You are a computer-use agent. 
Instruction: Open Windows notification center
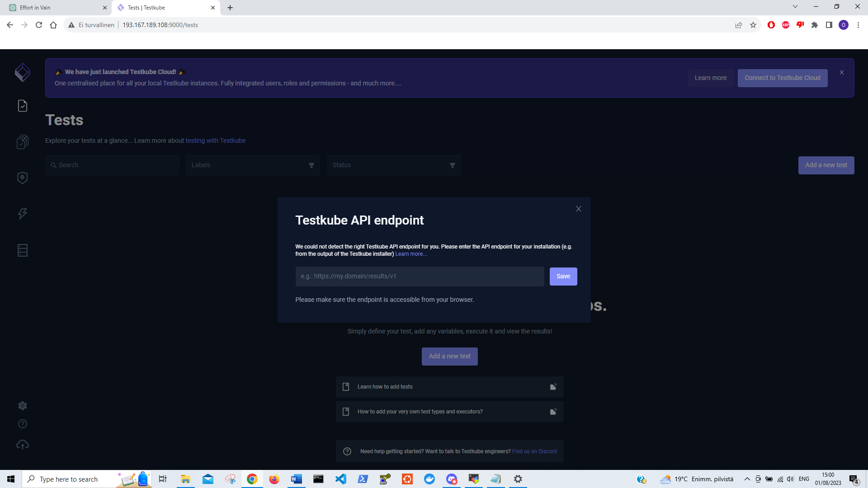click(x=854, y=479)
